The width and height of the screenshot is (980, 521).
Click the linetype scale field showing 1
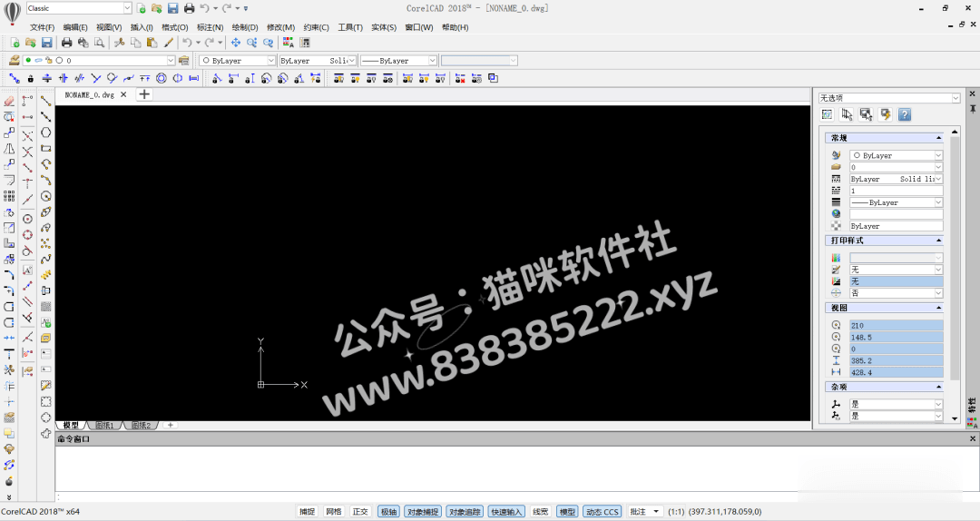pyautogui.click(x=896, y=191)
